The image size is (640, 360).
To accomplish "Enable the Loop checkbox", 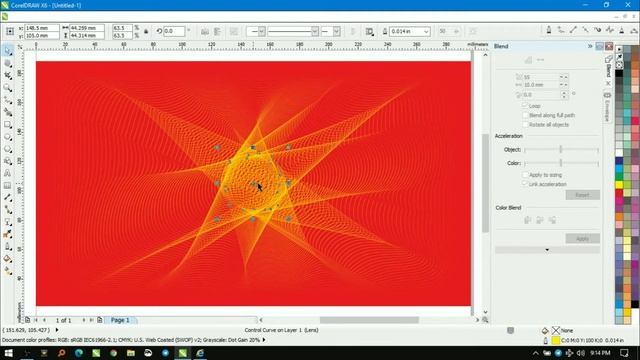I will pos(525,106).
